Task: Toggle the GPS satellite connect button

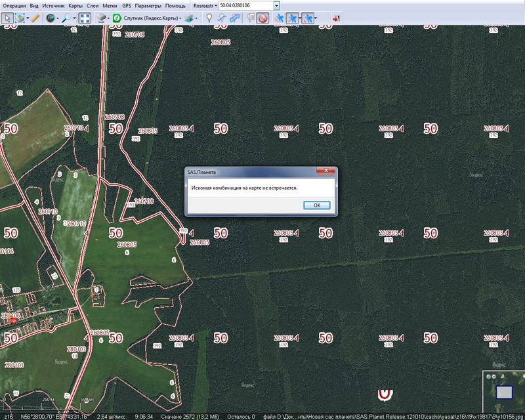Action: click(279, 18)
